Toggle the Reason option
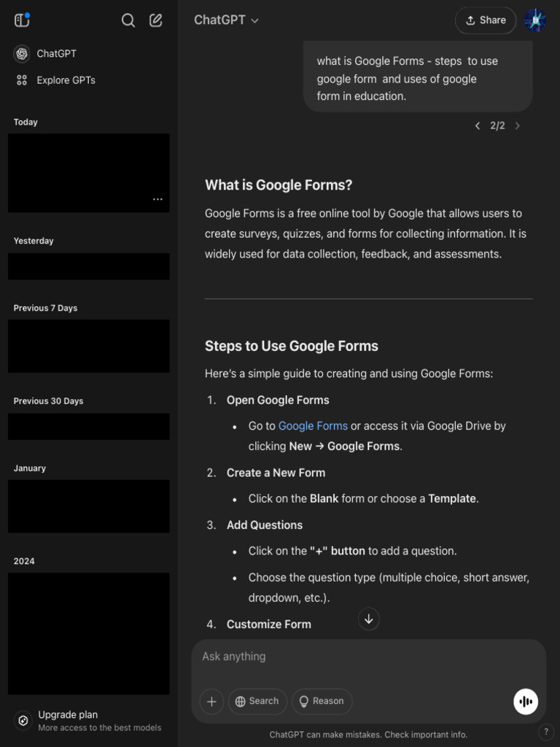The width and height of the screenshot is (560, 747). [x=322, y=701]
